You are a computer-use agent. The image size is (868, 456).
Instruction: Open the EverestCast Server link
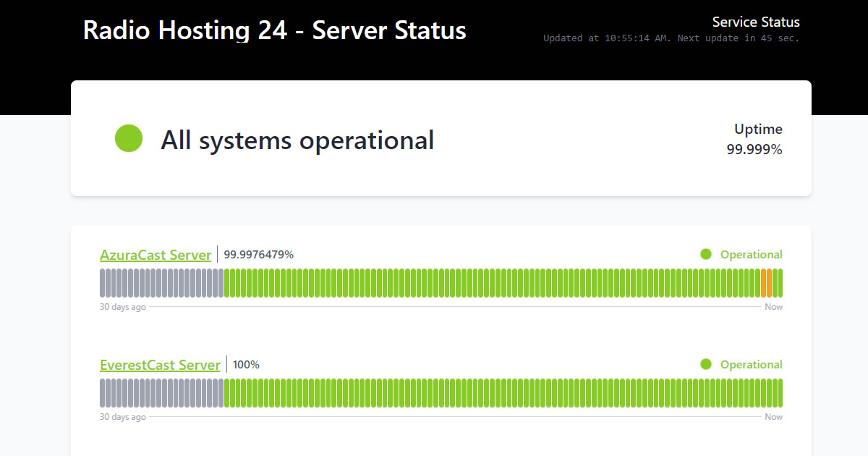click(160, 365)
